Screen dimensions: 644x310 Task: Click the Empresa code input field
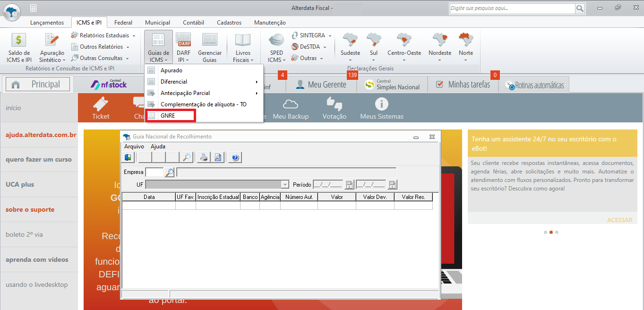155,172
